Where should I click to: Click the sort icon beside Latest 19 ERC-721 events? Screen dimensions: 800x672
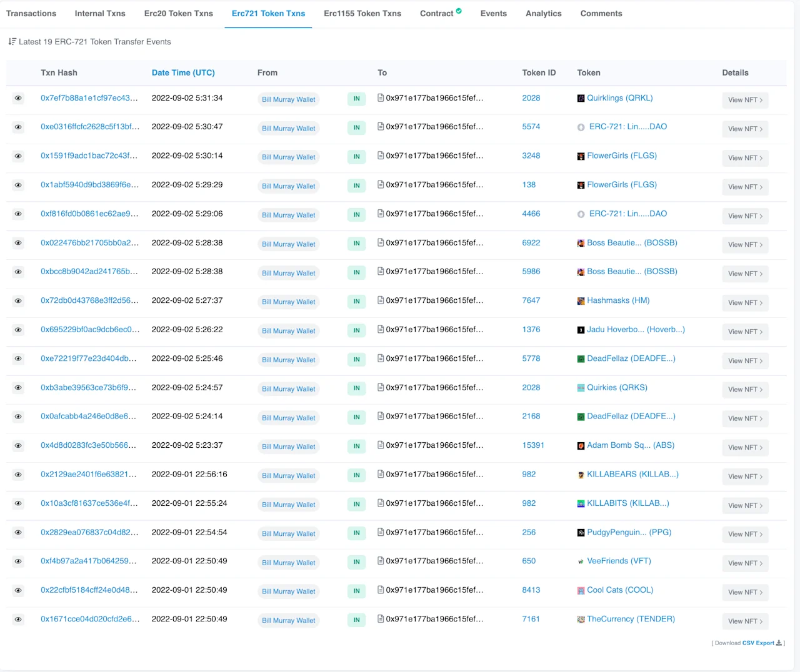tap(12, 42)
